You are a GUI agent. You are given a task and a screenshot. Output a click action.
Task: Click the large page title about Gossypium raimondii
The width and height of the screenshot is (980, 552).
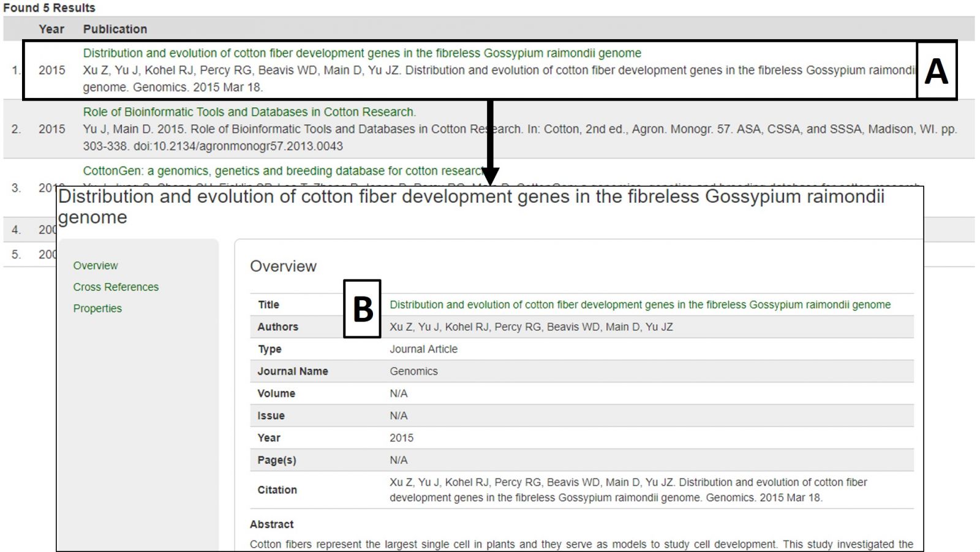[471, 207]
